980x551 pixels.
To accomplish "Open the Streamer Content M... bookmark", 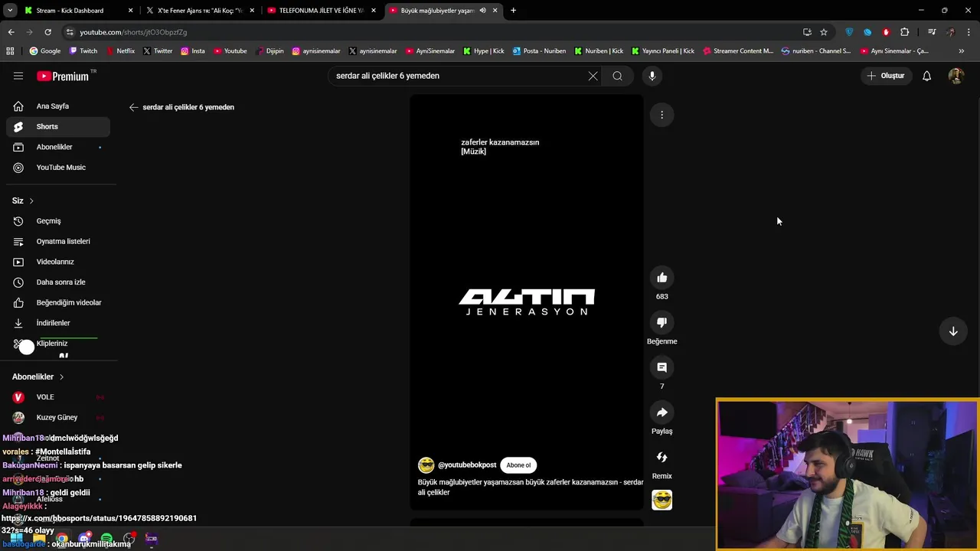I will coord(738,51).
